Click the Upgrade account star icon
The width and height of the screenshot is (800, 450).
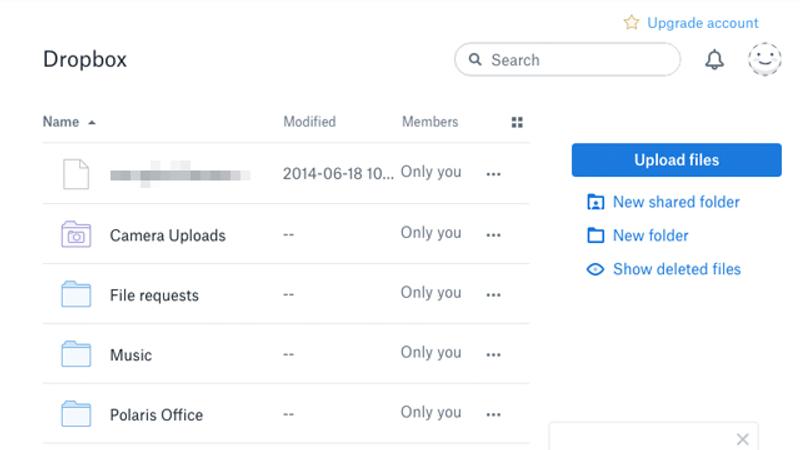coord(631,23)
